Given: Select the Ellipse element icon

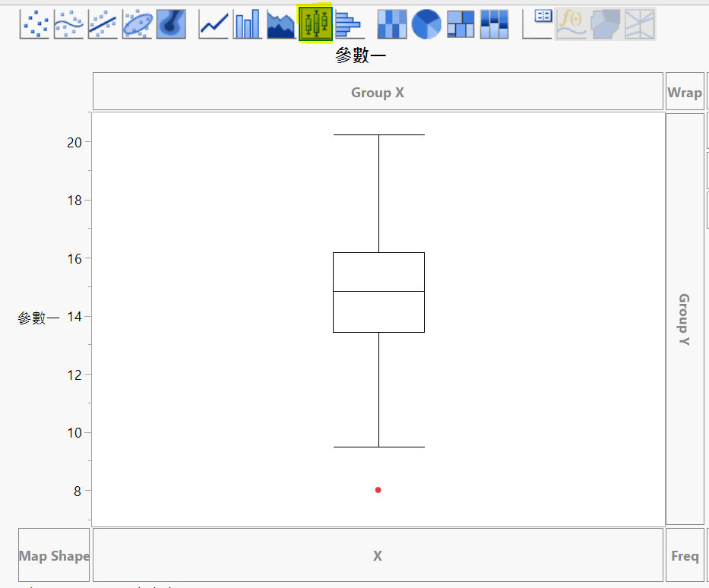Looking at the screenshot, I should point(137,24).
